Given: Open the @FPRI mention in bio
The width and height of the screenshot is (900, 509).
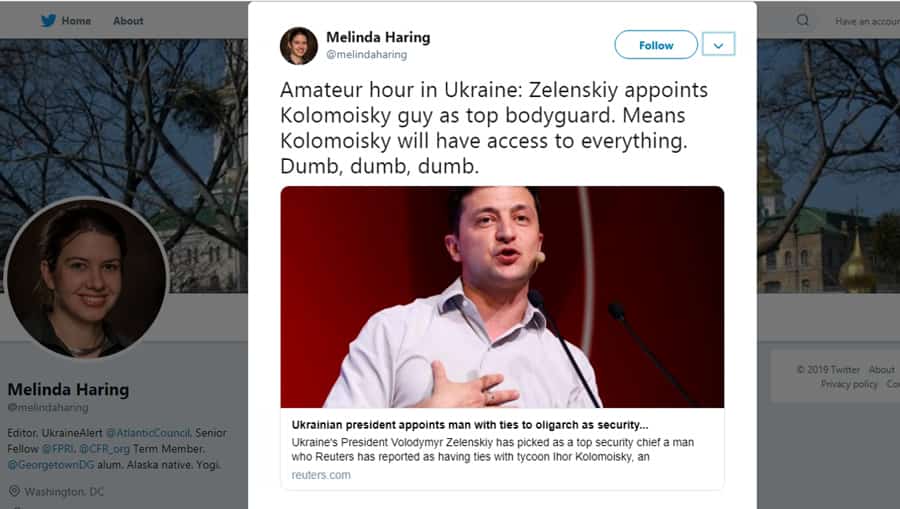Looking at the screenshot, I should coord(57,449).
